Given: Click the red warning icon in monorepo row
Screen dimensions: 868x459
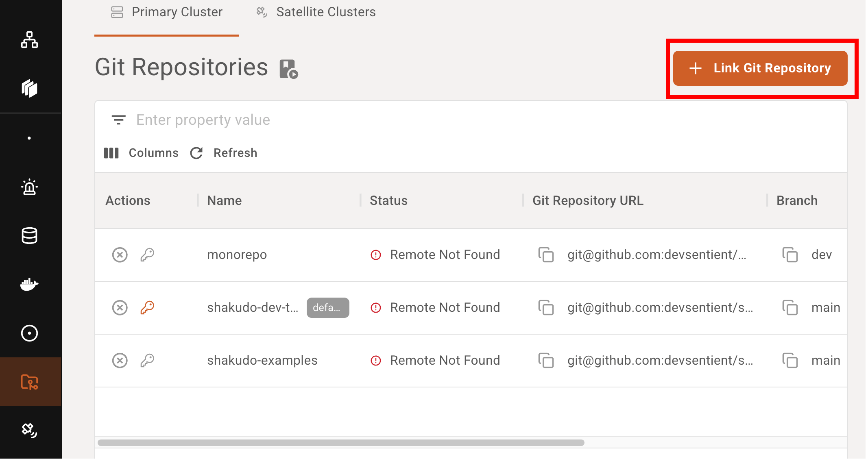Looking at the screenshot, I should click(x=376, y=255).
